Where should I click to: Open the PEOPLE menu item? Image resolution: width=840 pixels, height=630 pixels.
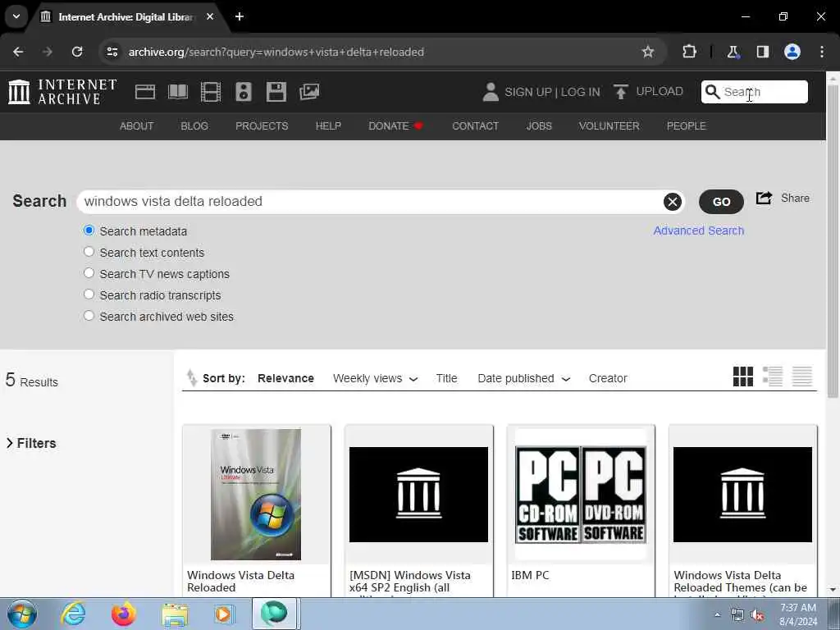click(687, 126)
